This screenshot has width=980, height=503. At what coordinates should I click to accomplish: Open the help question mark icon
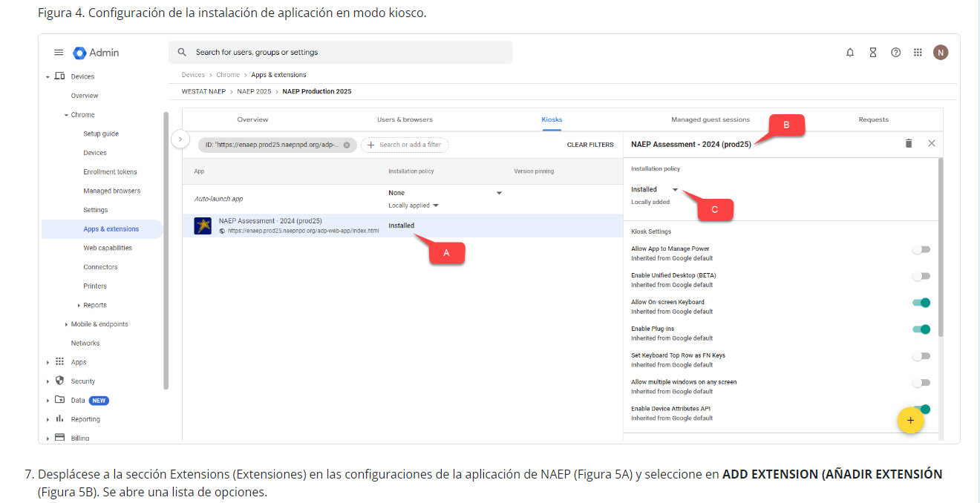[896, 53]
